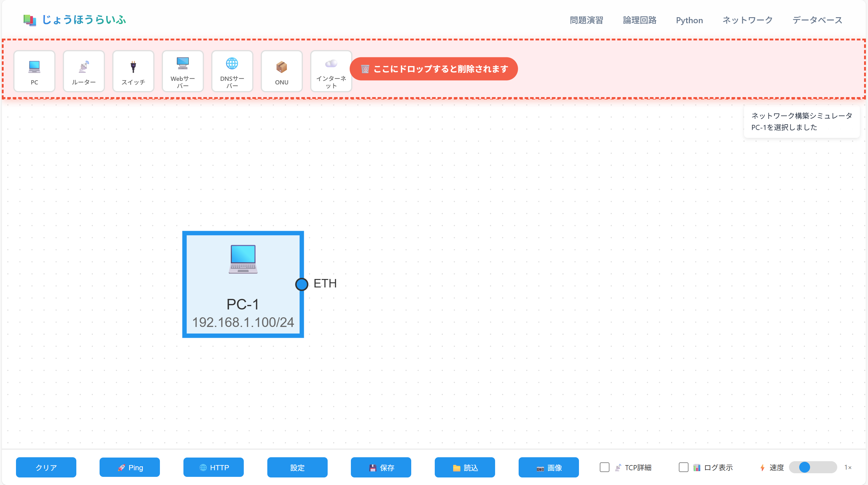The width and height of the screenshot is (868, 485).
Task: Click the じょうほうらいふ logo
Action: (x=75, y=20)
